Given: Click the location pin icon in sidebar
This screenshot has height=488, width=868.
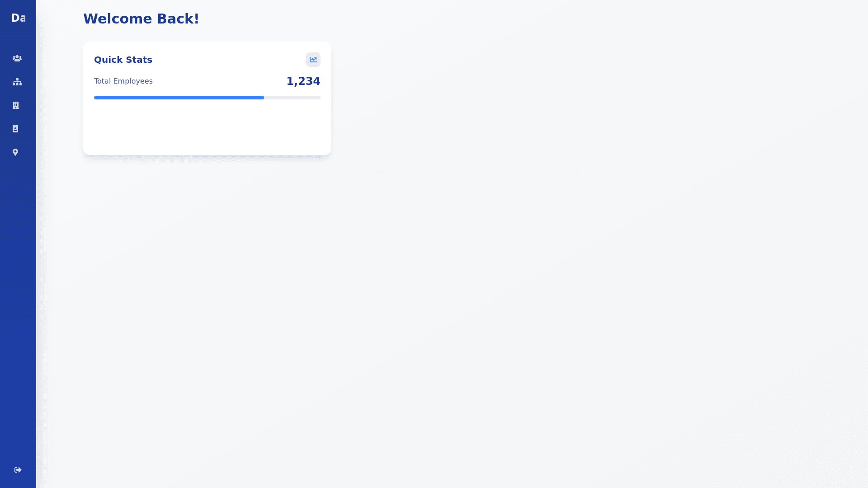Looking at the screenshot, I should [15, 152].
